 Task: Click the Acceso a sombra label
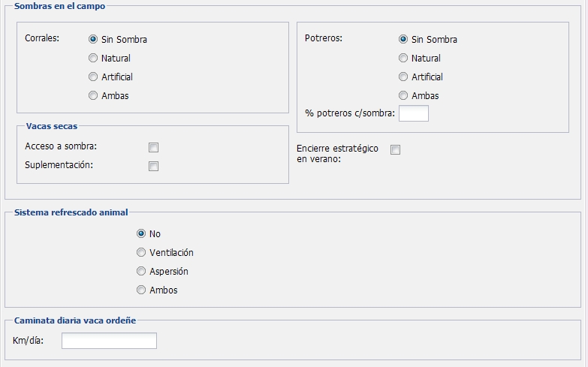click(x=61, y=146)
